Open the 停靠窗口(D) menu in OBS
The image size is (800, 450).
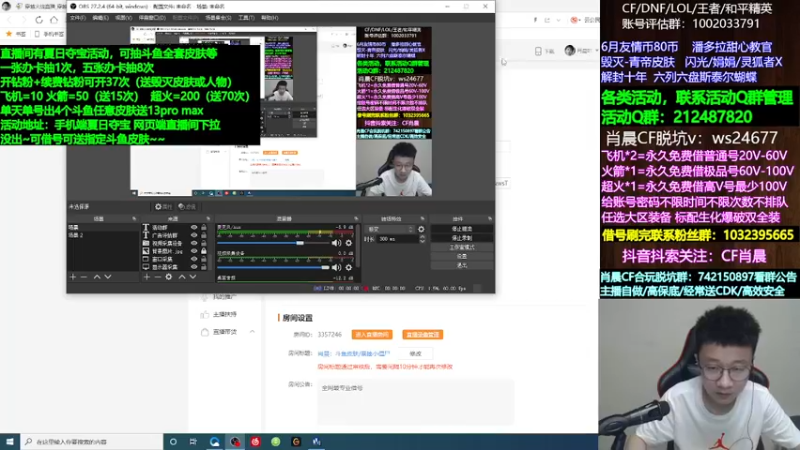(x=152, y=18)
